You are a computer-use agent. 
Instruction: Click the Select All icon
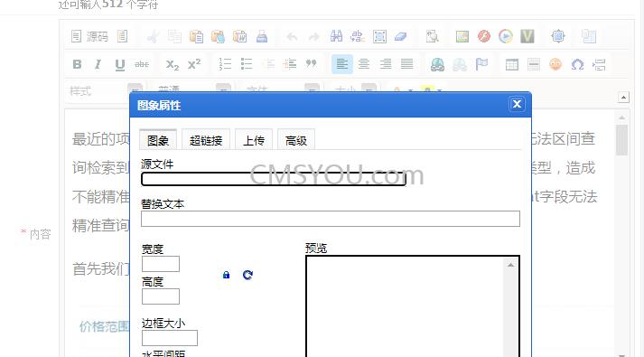(379, 36)
